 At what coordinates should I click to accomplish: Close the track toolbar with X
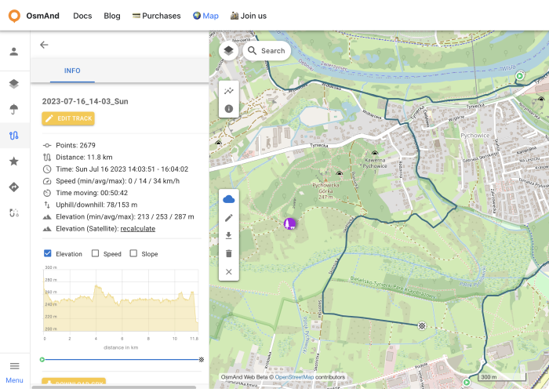pyautogui.click(x=229, y=271)
